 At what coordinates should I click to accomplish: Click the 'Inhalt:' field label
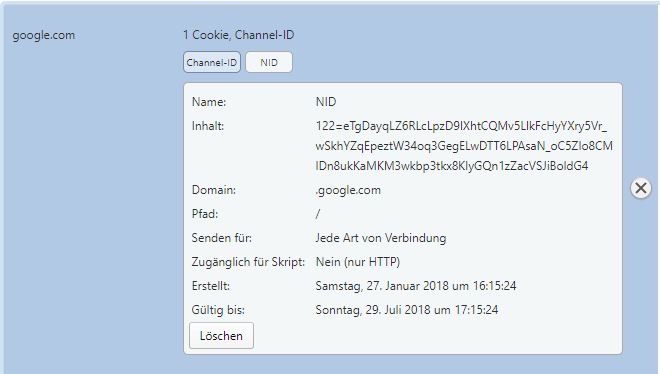click(208, 126)
